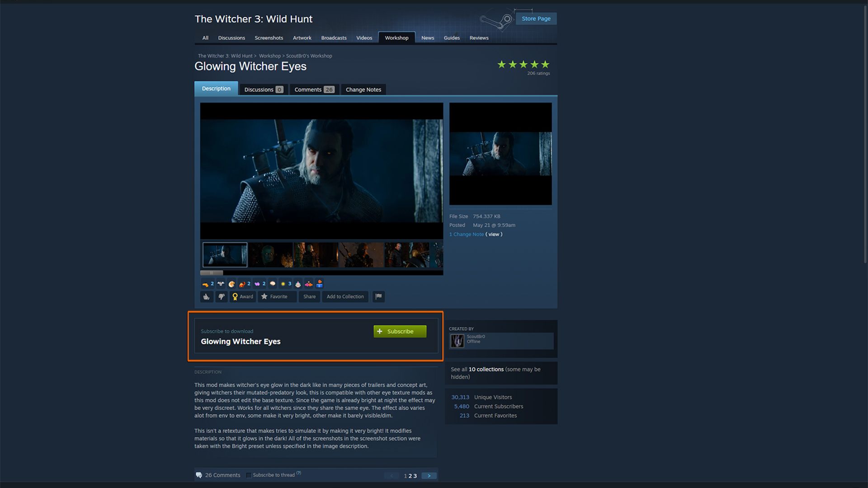
Task: Click the orange pointing hand reaction icon
Action: click(205, 284)
